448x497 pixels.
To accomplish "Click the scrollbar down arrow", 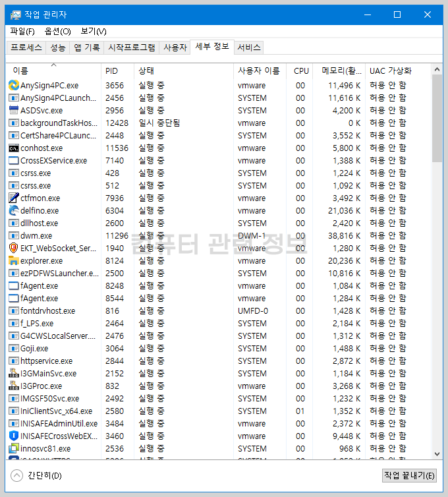I will [437, 454].
